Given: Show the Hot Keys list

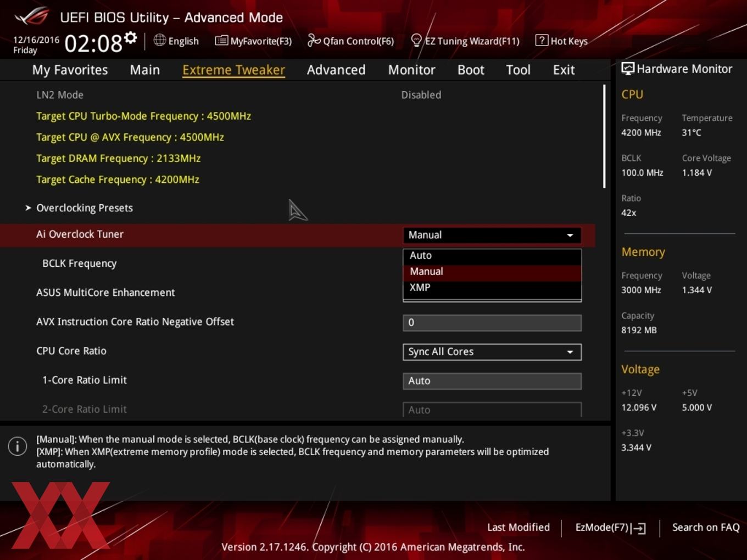Looking at the screenshot, I should coord(561,41).
